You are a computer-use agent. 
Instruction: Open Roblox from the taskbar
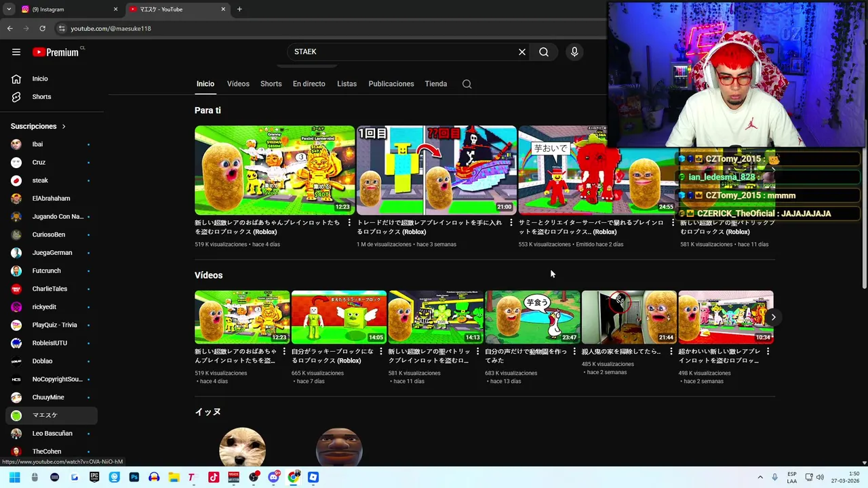[x=313, y=477]
